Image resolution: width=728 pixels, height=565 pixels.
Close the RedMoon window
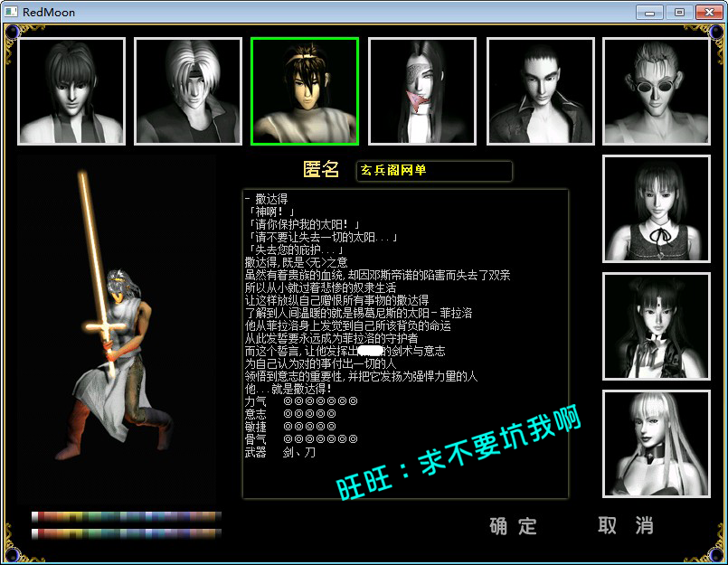pos(709,12)
